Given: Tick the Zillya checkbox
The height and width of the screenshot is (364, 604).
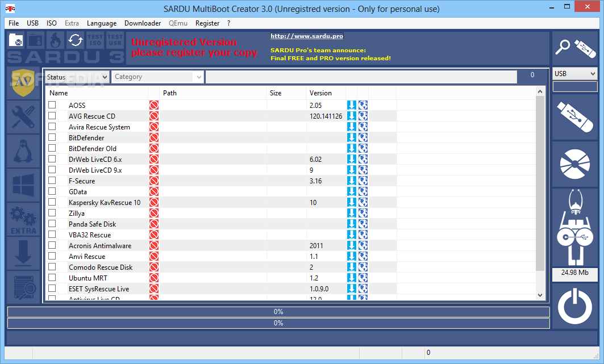Looking at the screenshot, I should tap(52, 212).
